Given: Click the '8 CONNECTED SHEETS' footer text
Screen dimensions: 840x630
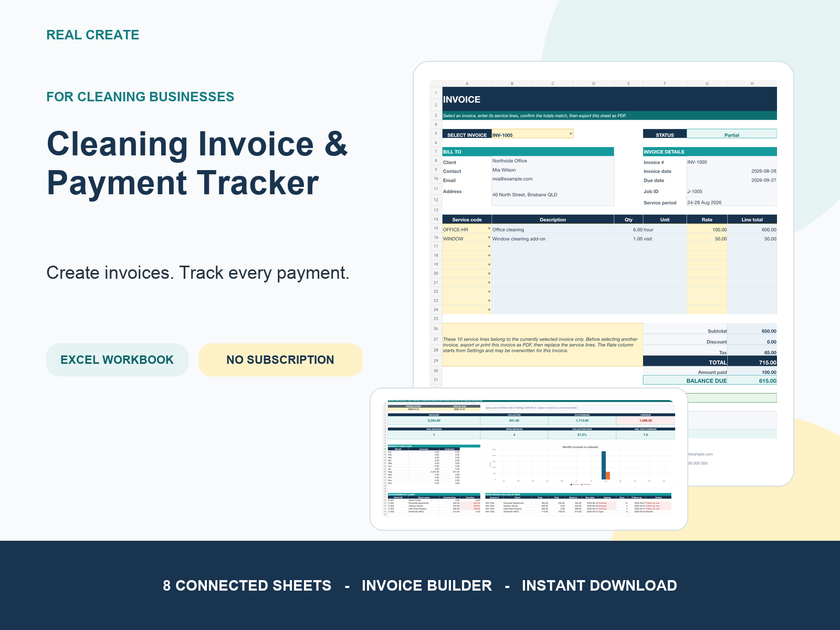Looking at the screenshot, I should point(247,585).
